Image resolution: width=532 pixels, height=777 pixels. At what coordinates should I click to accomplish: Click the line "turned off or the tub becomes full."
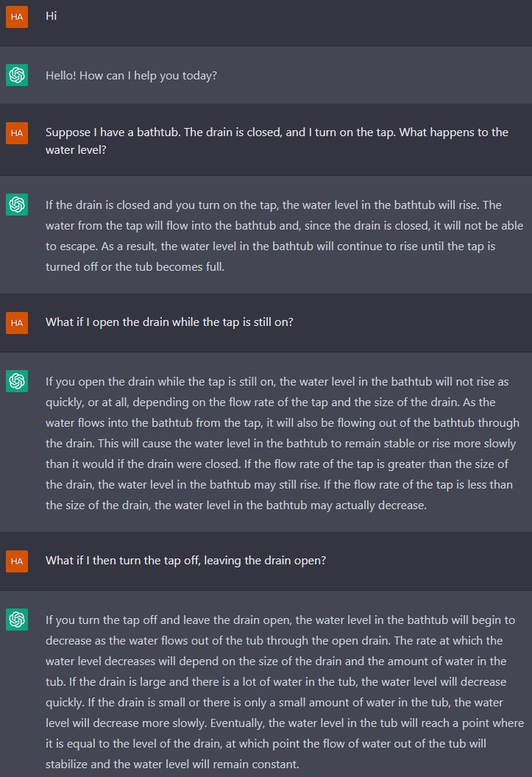(x=135, y=266)
